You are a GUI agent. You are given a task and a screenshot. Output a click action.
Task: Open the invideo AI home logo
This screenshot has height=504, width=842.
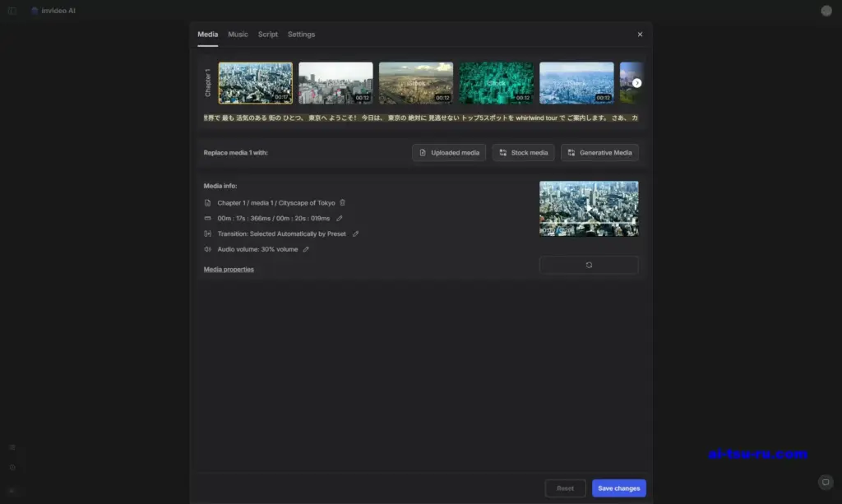point(53,11)
